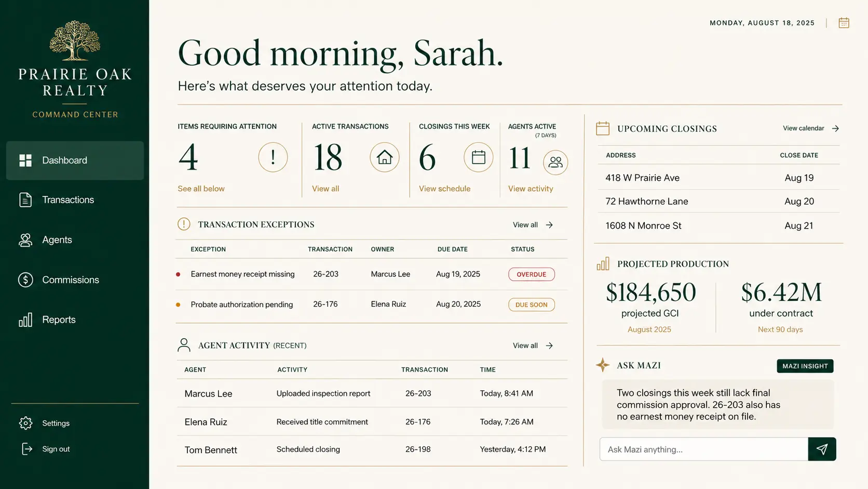The width and height of the screenshot is (868, 489).
Task: Click the calendar icon for closings this week
Action: click(479, 157)
